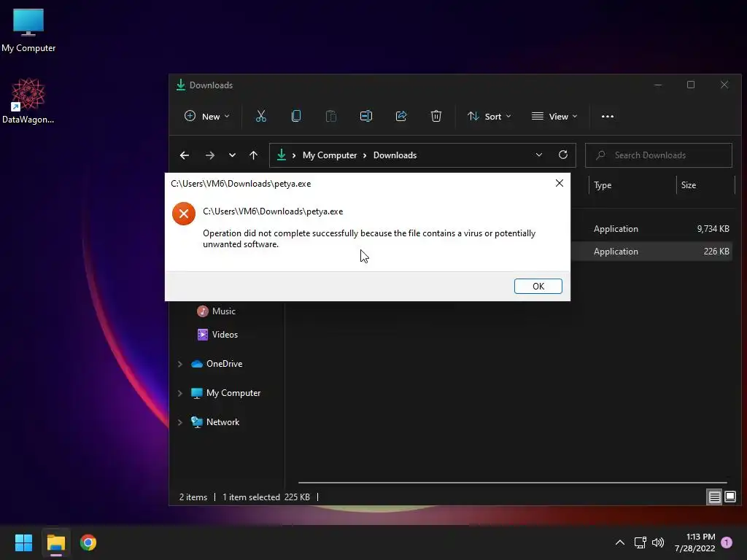The width and height of the screenshot is (747, 560).
Task: Select Network in the navigation pane
Action: pyautogui.click(x=215, y=422)
